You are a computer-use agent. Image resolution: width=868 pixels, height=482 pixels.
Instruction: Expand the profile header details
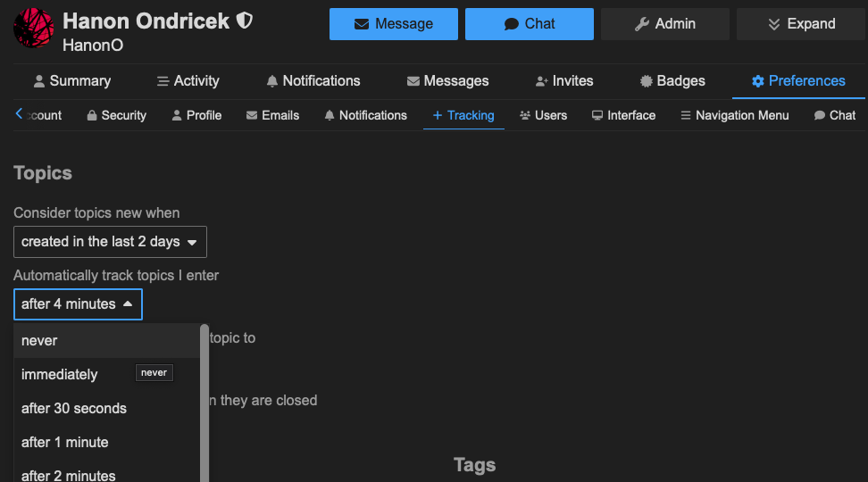[x=801, y=24]
